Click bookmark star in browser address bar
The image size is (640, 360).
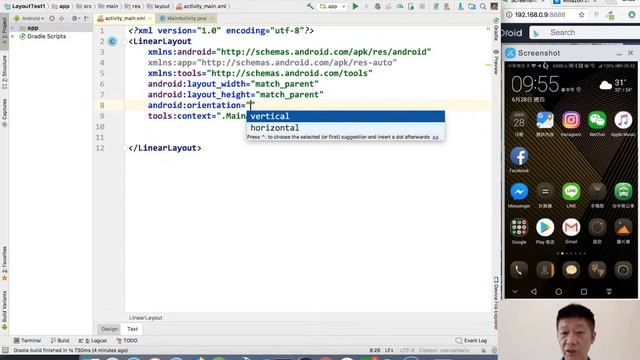582,15
